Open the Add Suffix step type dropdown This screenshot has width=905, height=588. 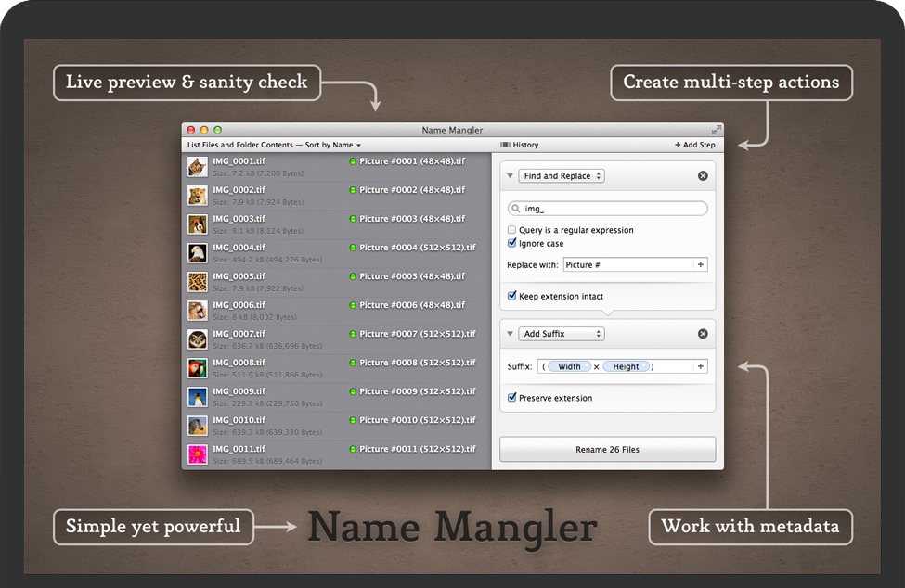click(561, 333)
